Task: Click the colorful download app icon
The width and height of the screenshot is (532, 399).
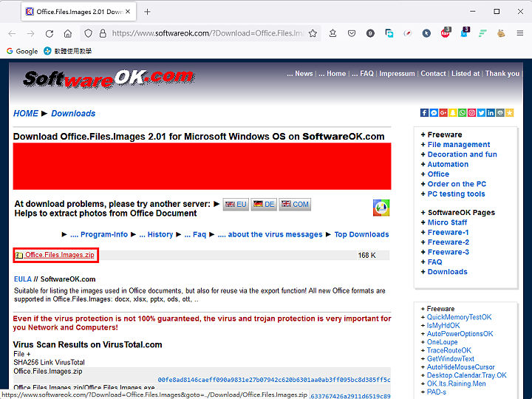Action: pos(381,208)
